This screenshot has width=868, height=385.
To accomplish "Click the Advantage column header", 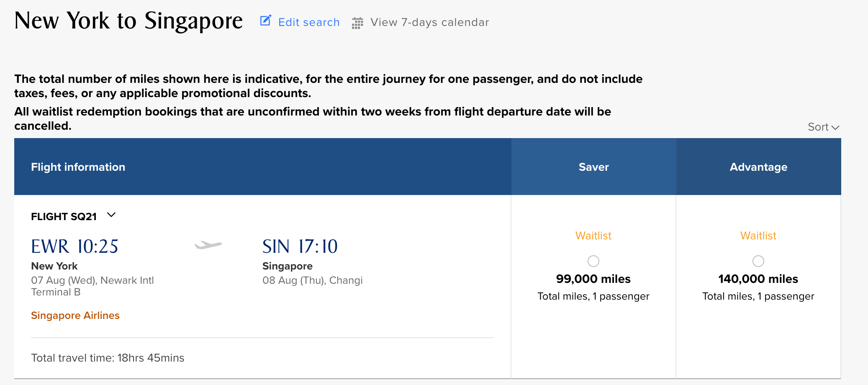I will (758, 167).
